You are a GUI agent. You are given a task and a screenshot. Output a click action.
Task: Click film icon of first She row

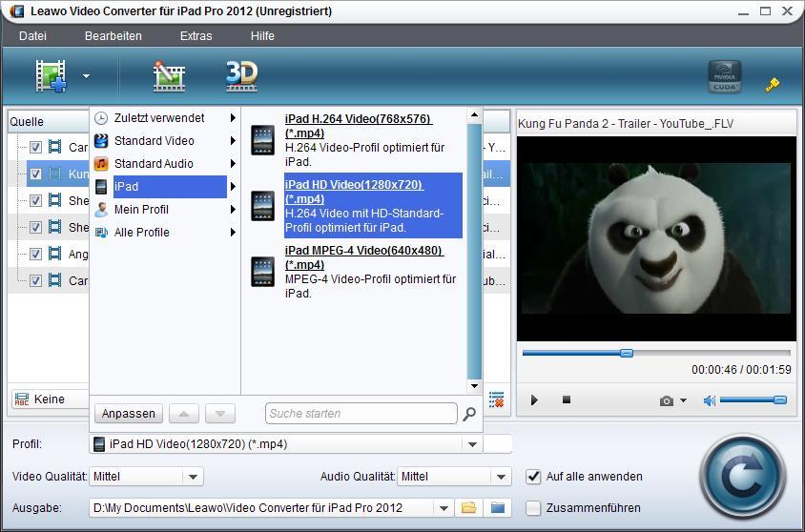(55, 200)
